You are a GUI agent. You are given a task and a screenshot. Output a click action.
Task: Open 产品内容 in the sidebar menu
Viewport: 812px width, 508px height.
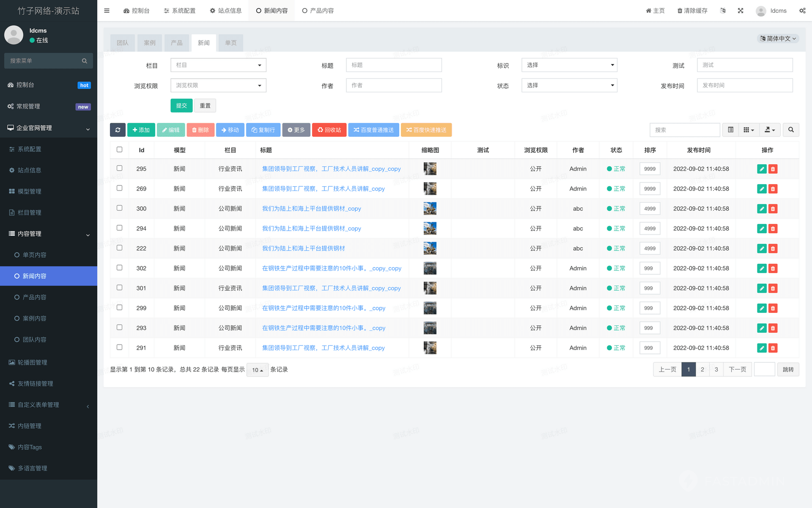point(35,297)
